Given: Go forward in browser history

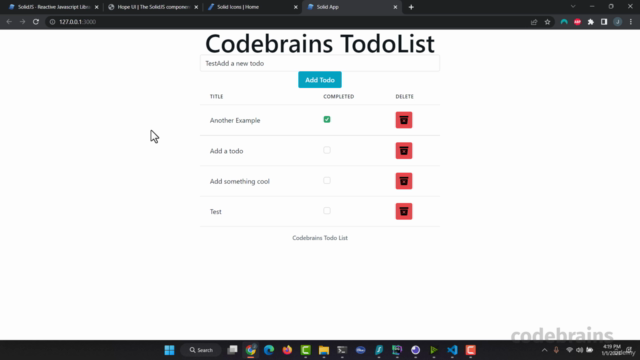Looking at the screenshot, I should click(22, 22).
